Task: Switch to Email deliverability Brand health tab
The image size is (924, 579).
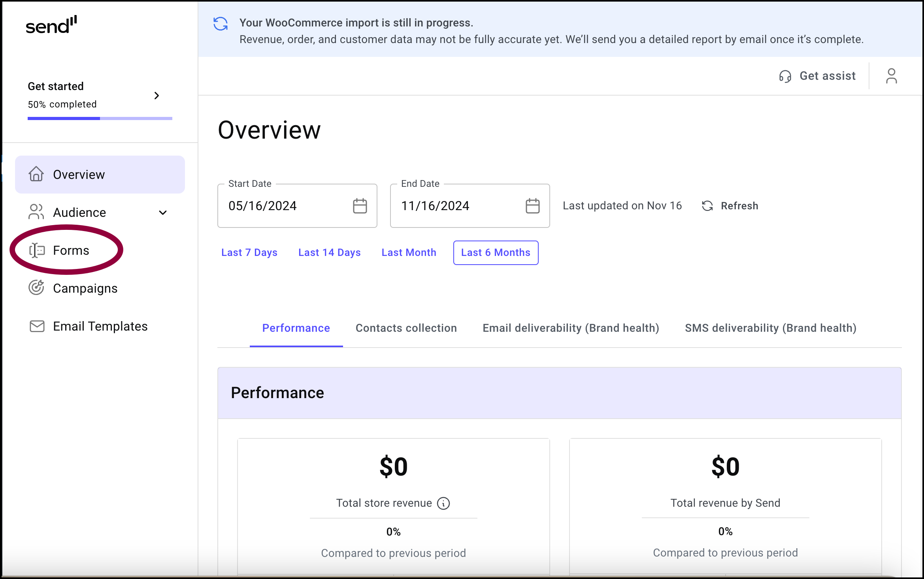Action: 570,327
